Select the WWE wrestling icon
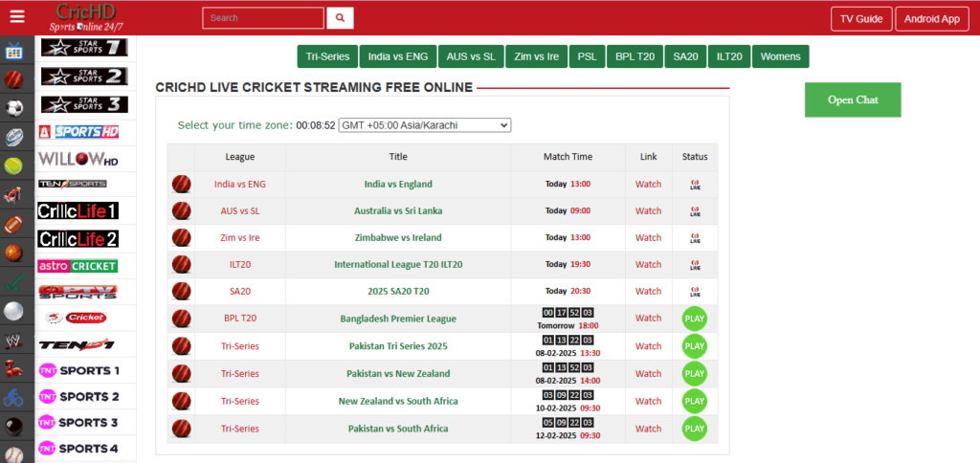Image resolution: width=980 pixels, height=463 pixels. (14, 340)
